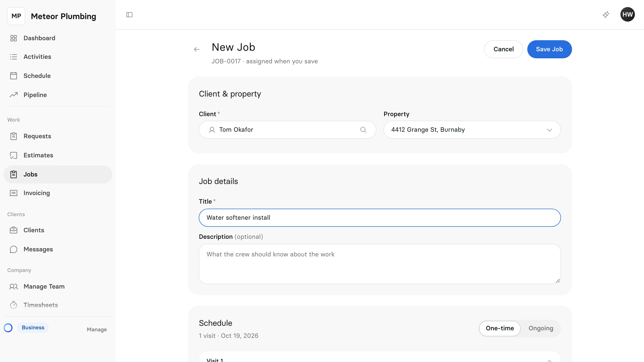644x362 pixels.
Task: Click the "1 visit · Oct 19, 2026" text
Action: (228, 336)
